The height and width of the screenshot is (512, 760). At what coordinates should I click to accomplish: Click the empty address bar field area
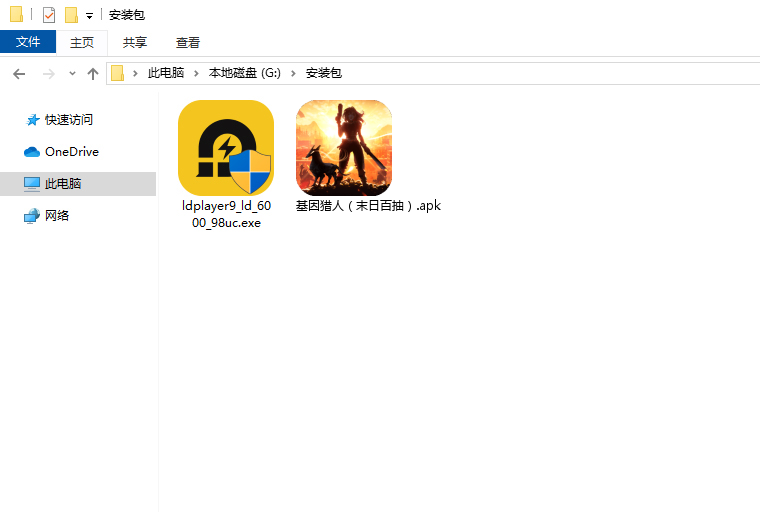pos(553,73)
